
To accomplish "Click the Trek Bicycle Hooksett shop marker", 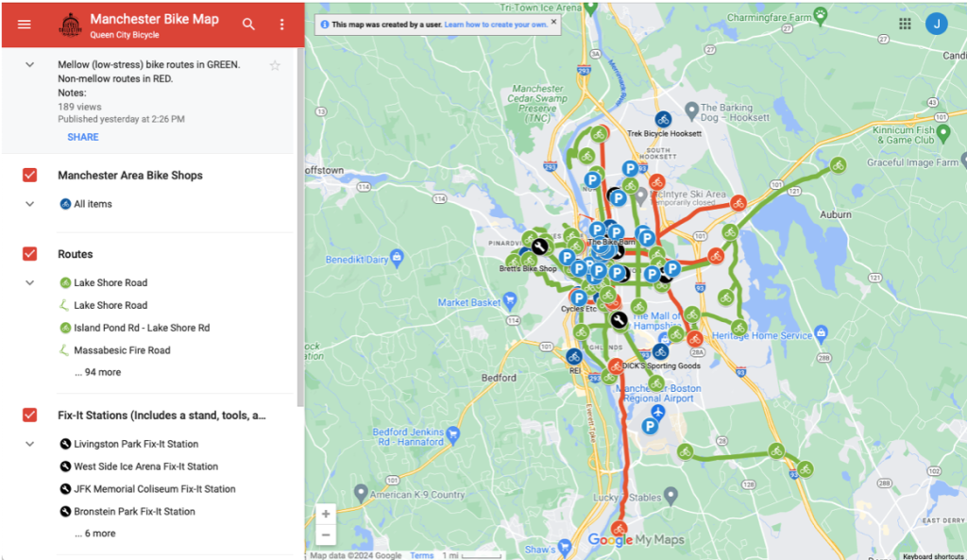I will click(663, 119).
